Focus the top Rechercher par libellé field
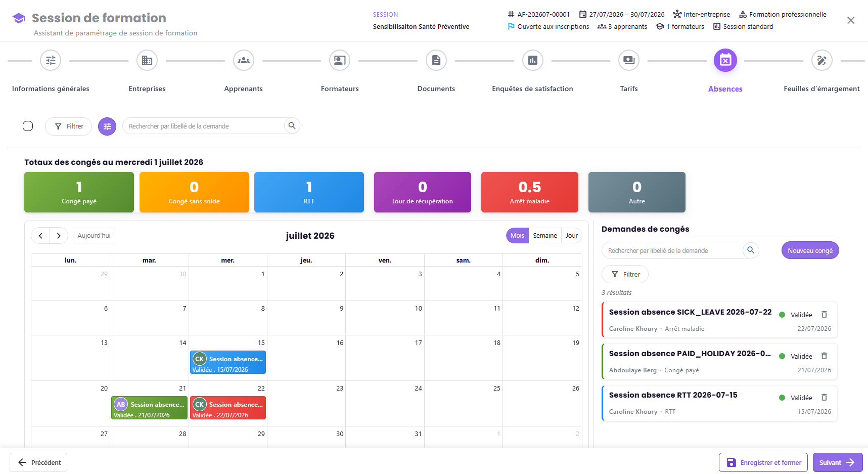Screen dimensions: 868x474 pos(205,126)
